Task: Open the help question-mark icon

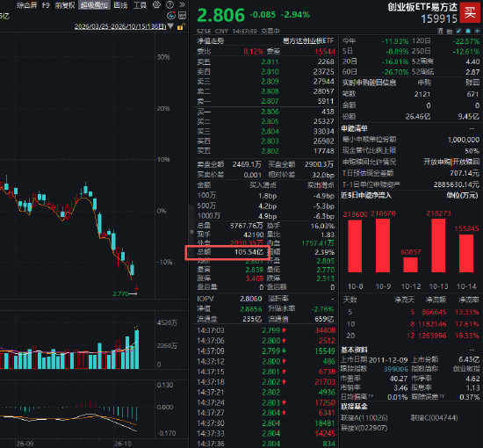Action: pos(169,4)
